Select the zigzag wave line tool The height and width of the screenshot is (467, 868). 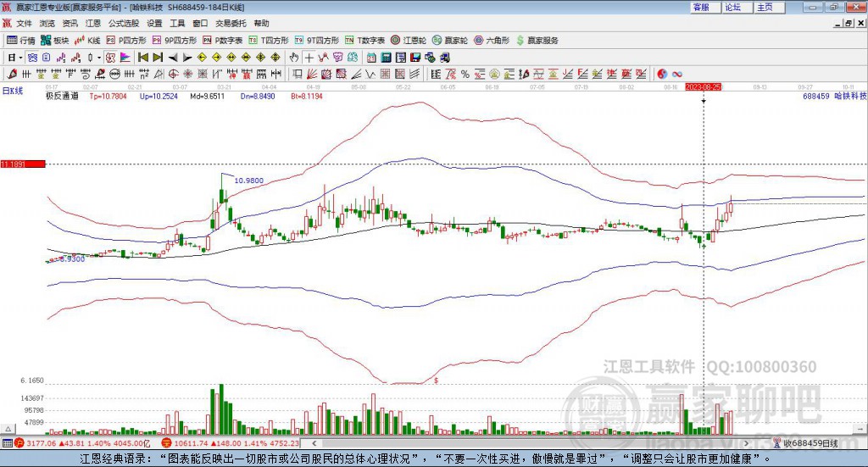coord(370,74)
